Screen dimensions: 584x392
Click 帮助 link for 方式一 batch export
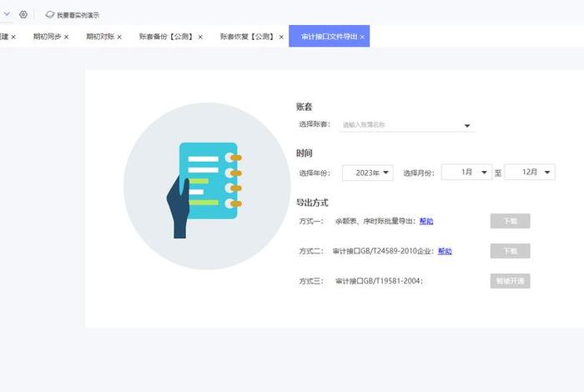tap(426, 221)
